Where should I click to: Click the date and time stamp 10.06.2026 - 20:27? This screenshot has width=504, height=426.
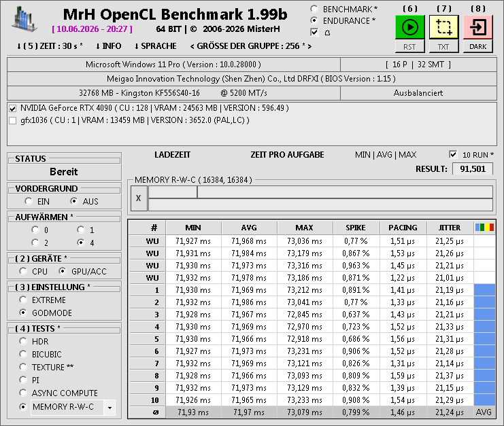92,29
